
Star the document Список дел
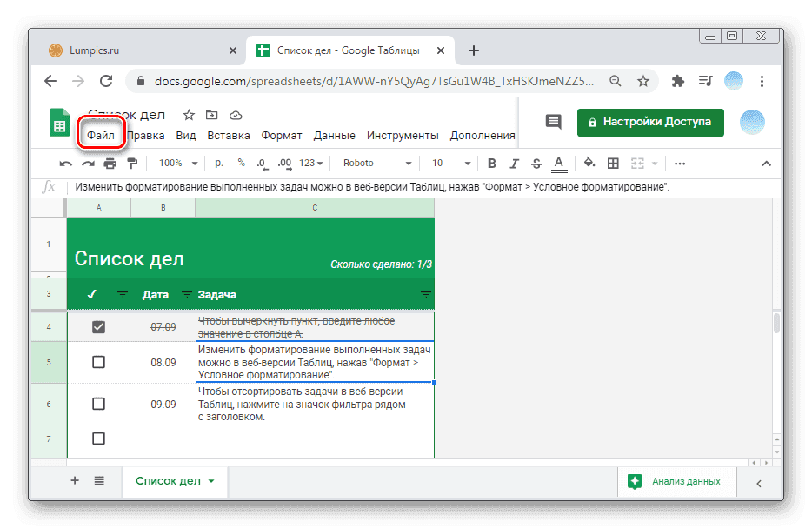click(x=186, y=116)
